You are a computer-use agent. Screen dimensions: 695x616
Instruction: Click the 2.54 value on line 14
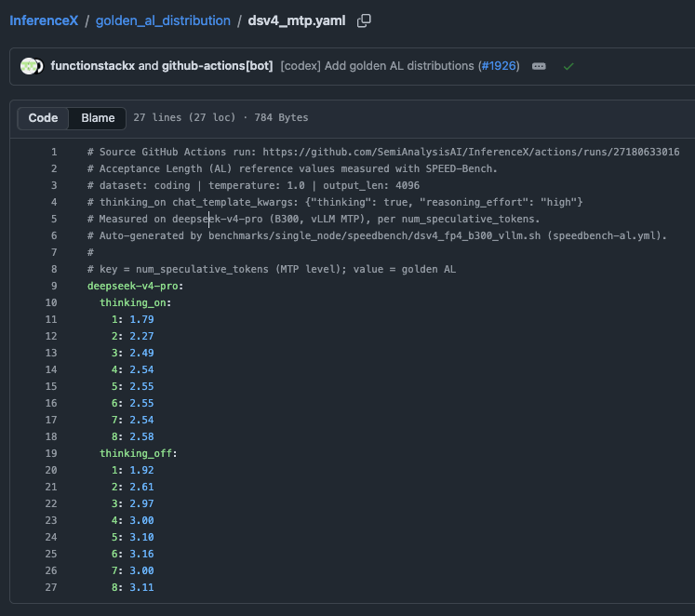[x=141, y=369]
